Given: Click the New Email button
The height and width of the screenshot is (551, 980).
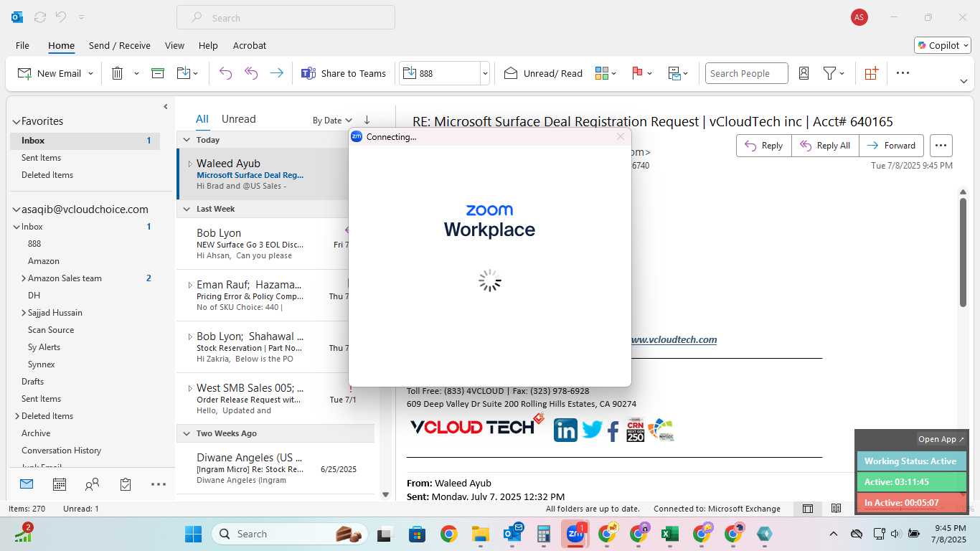Looking at the screenshot, I should pos(49,73).
